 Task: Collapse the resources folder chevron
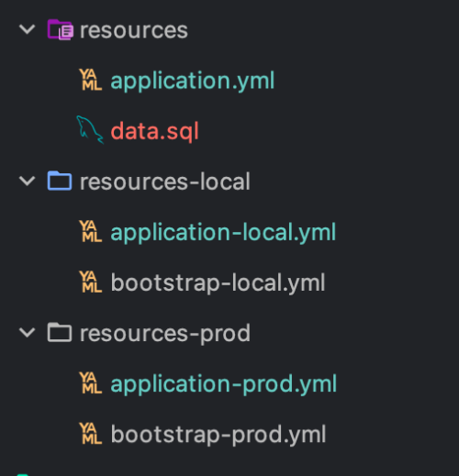point(28,29)
